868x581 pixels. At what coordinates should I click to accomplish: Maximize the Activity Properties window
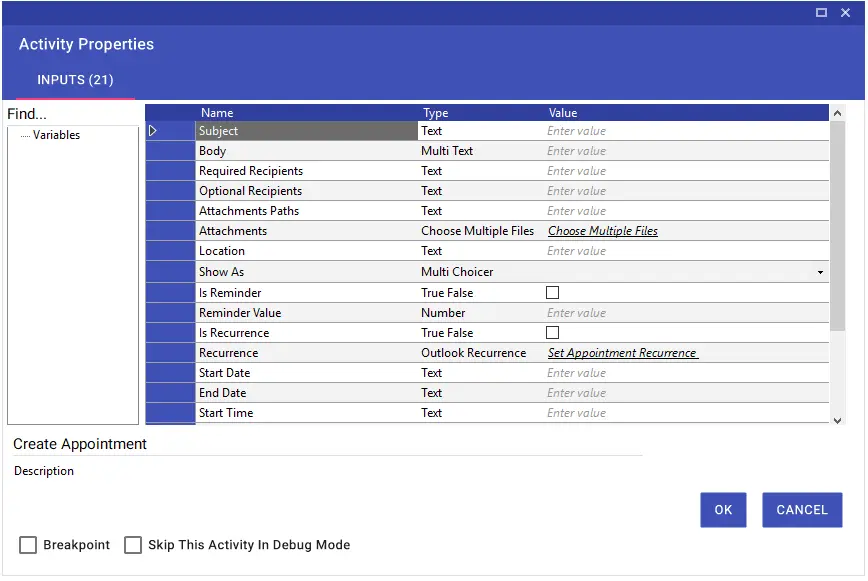pyautogui.click(x=822, y=12)
